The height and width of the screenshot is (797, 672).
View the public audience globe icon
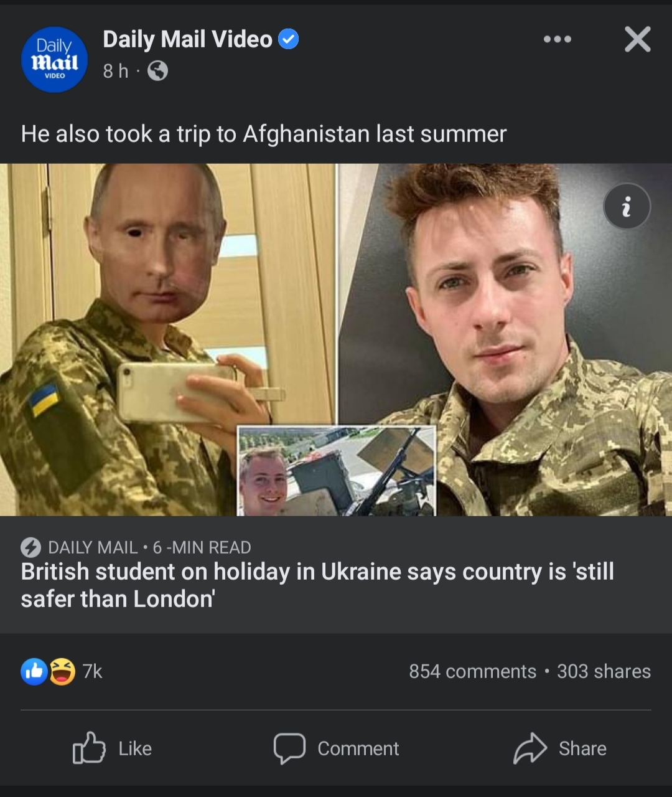pyautogui.click(x=157, y=71)
